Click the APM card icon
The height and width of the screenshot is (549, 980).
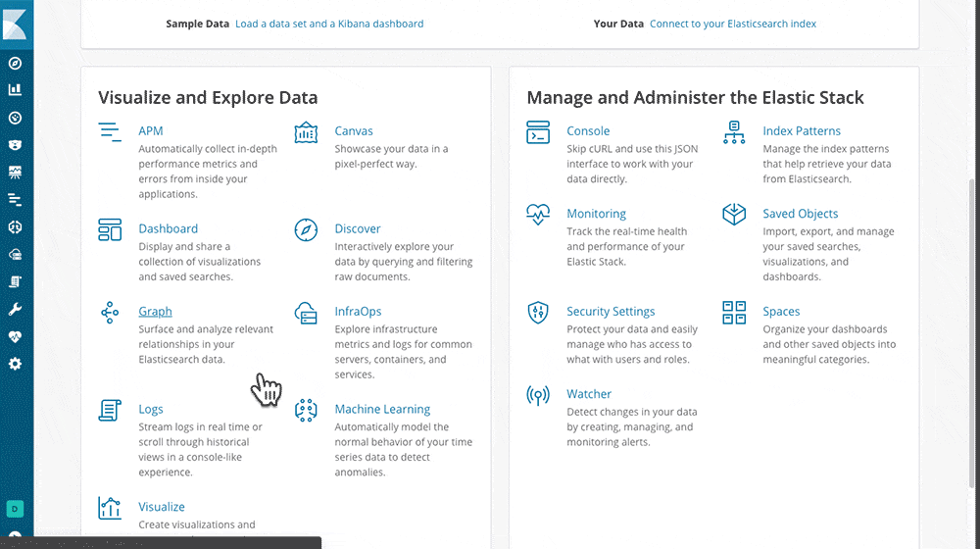[110, 132]
